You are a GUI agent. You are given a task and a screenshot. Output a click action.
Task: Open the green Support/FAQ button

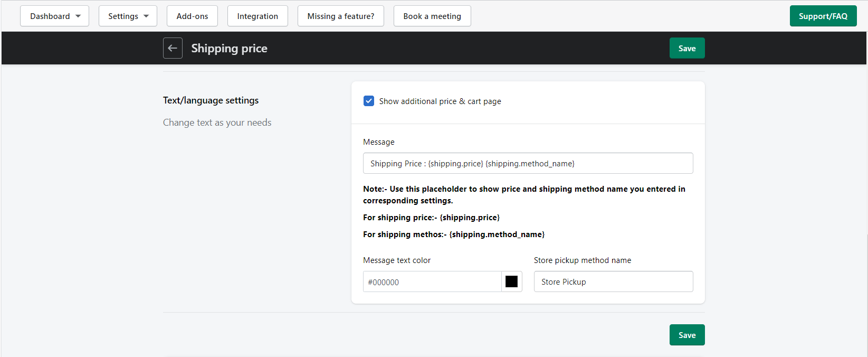[x=823, y=16]
